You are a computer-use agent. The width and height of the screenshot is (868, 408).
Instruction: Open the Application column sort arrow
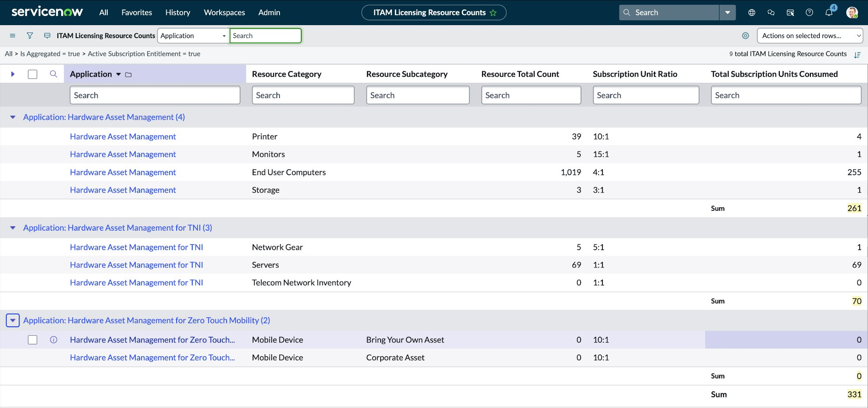tap(118, 75)
